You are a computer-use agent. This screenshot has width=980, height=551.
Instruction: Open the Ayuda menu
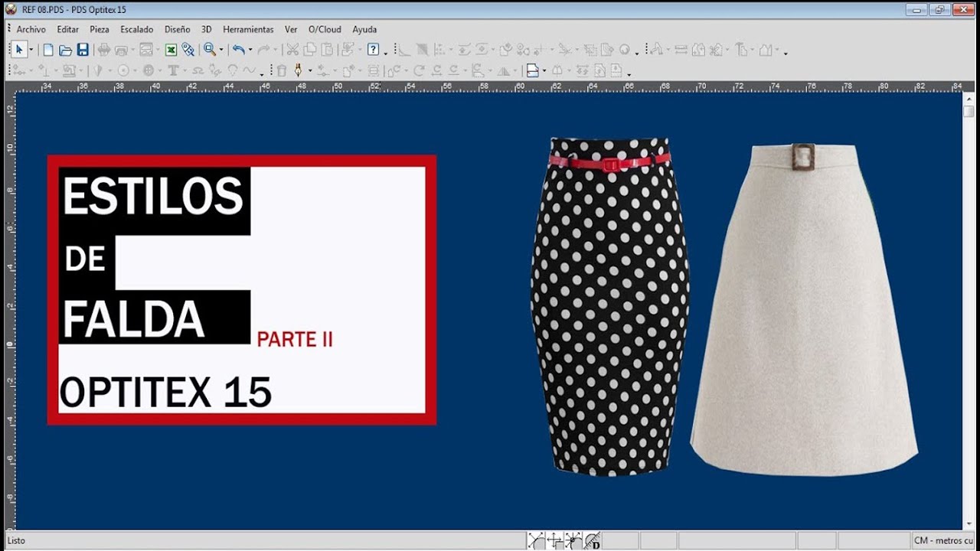point(364,29)
